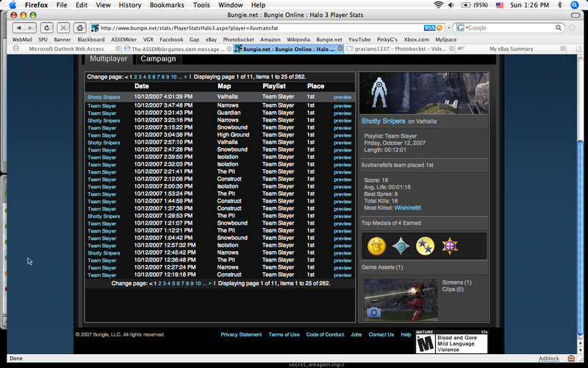Reload the page with the refresh button
The height and width of the screenshot is (368, 588).
[46, 27]
